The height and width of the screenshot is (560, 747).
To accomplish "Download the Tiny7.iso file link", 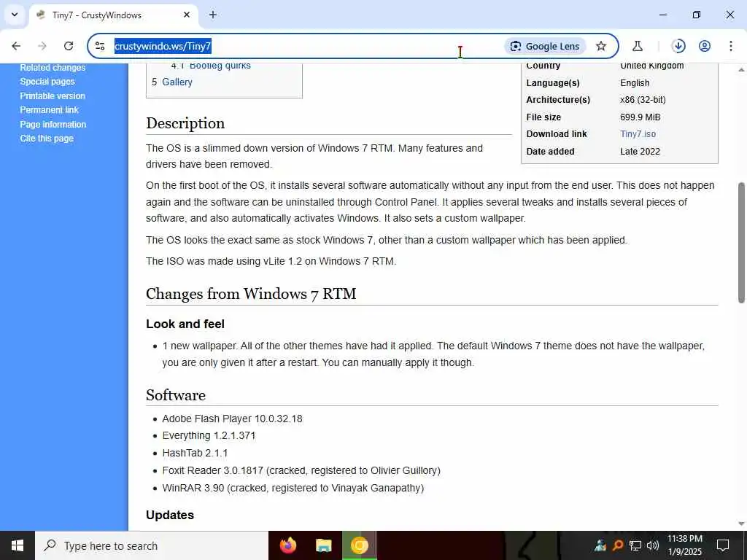I will click(638, 134).
